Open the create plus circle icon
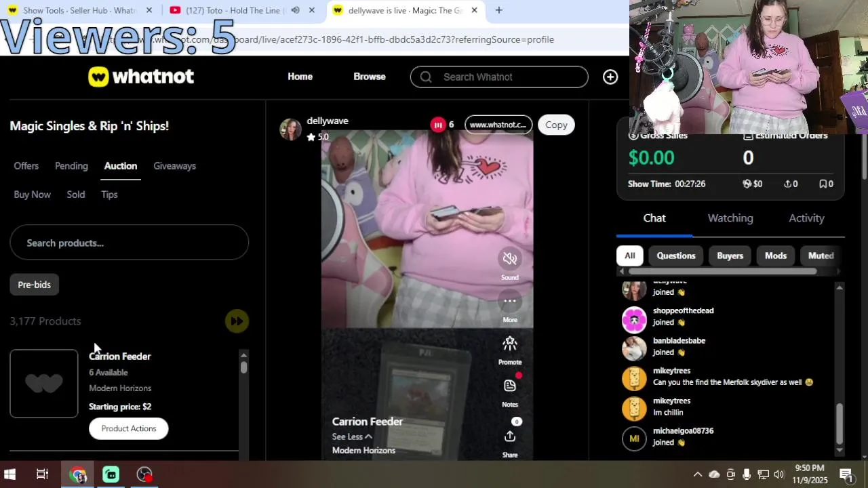The height and width of the screenshot is (488, 868). pyautogui.click(x=610, y=77)
